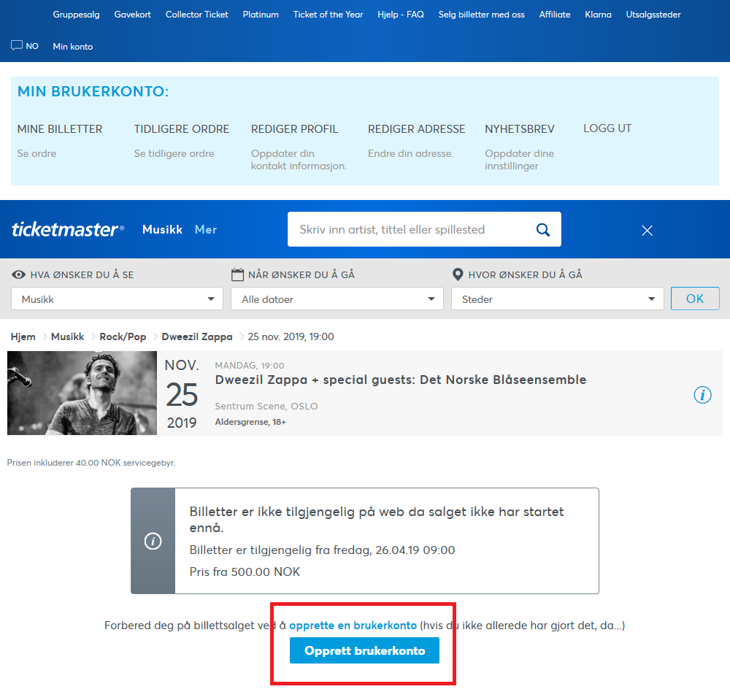Open MINE BILLETTER section
This screenshot has width=730, height=700.
(60, 129)
